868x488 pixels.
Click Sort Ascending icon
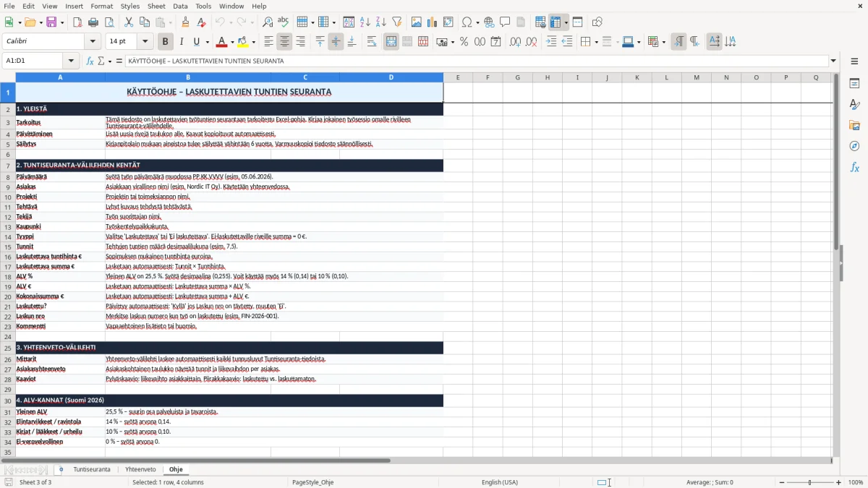(x=365, y=22)
